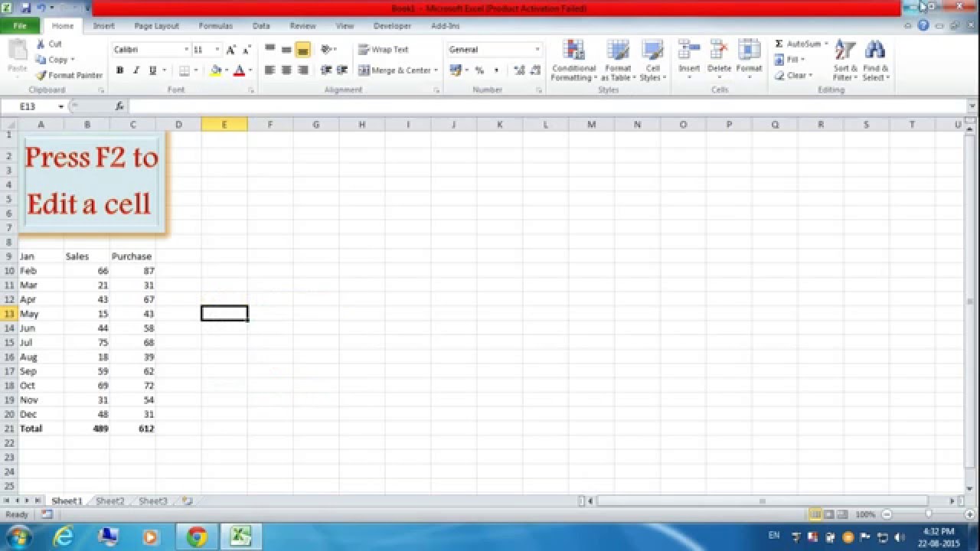The width and height of the screenshot is (980, 551).
Task: Align text to the left
Action: click(269, 70)
